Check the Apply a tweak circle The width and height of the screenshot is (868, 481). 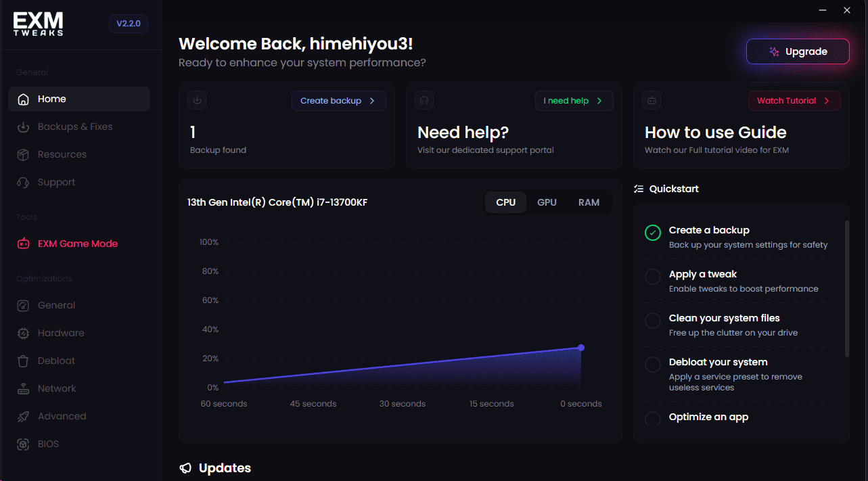652,277
